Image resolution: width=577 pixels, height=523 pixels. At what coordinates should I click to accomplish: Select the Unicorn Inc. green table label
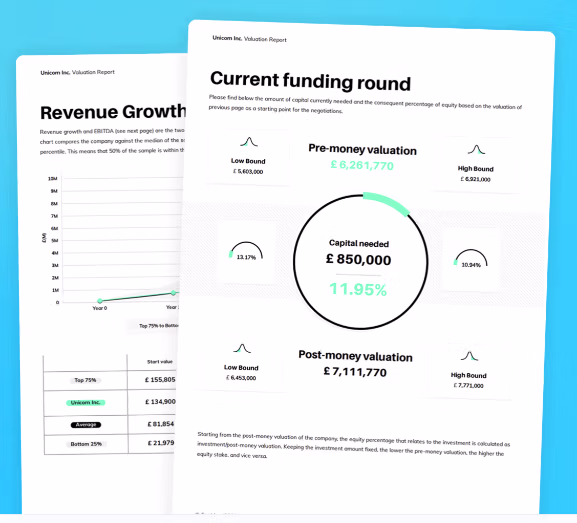pyautogui.click(x=86, y=403)
